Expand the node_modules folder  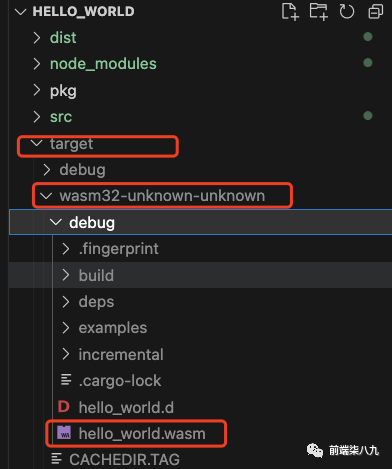pos(103,64)
